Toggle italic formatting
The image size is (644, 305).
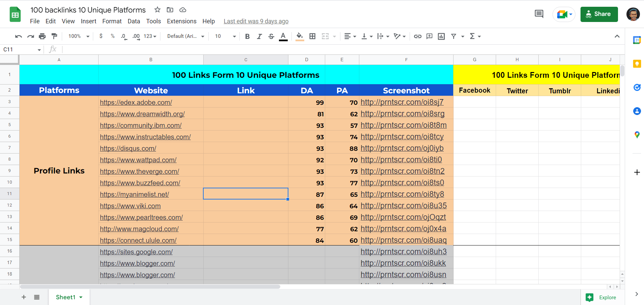[x=259, y=36]
